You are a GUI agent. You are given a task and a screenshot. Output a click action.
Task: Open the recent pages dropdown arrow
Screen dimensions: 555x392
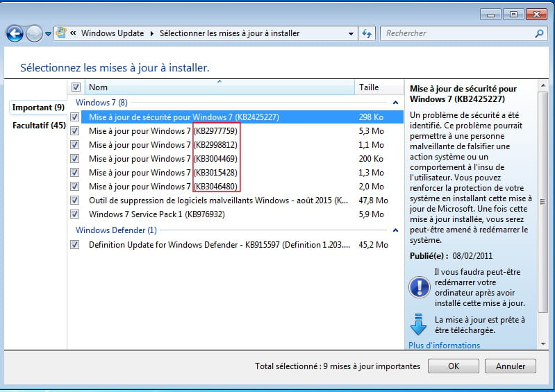pyautogui.click(x=48, y=34)
